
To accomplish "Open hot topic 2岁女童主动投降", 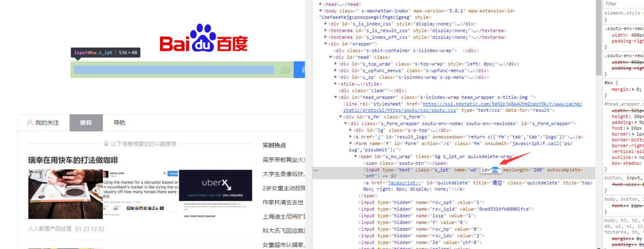I will (x=284, y=188).
